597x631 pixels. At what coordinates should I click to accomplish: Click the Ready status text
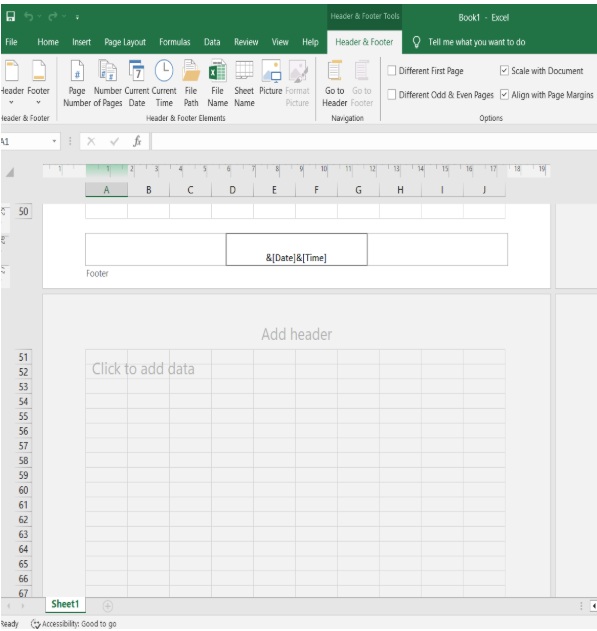[10, 624]
